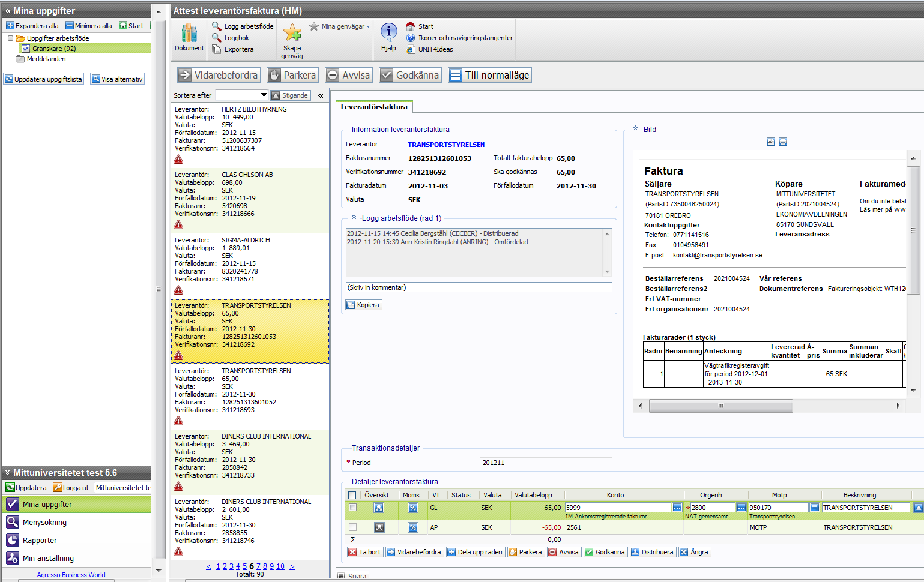924x582 pixels.
Task: Expand Mina genvägar dropdown
Action: (x=340, y=26)
